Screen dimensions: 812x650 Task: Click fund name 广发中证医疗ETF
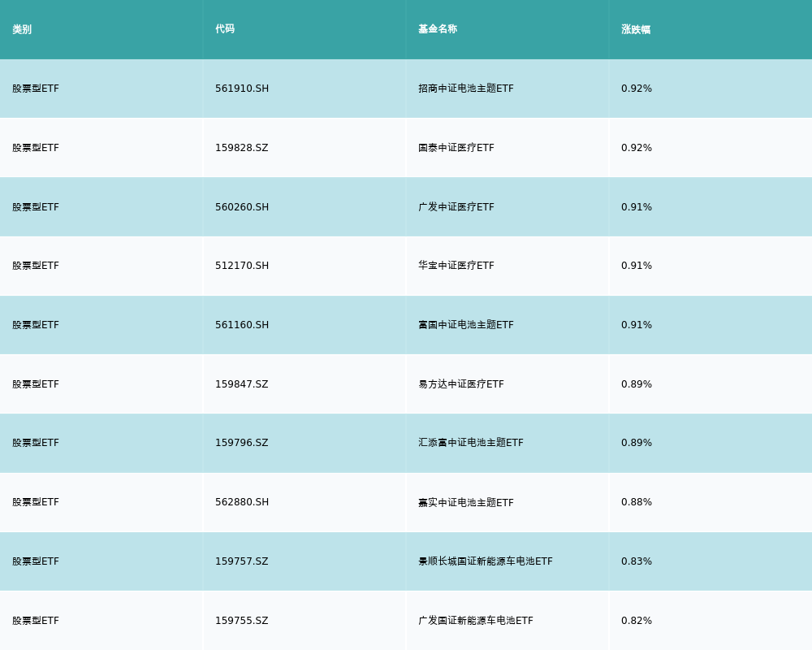tap(456, 207)
